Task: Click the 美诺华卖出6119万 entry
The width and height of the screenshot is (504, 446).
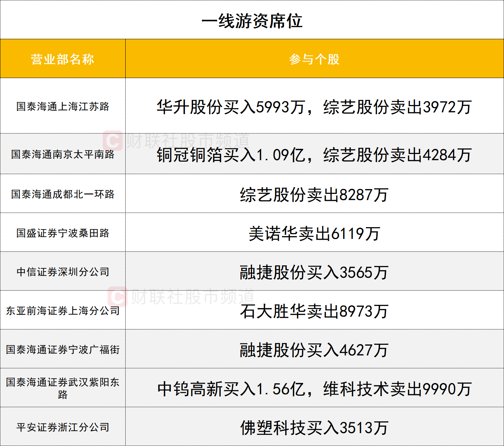Action: tap(314, 234)
